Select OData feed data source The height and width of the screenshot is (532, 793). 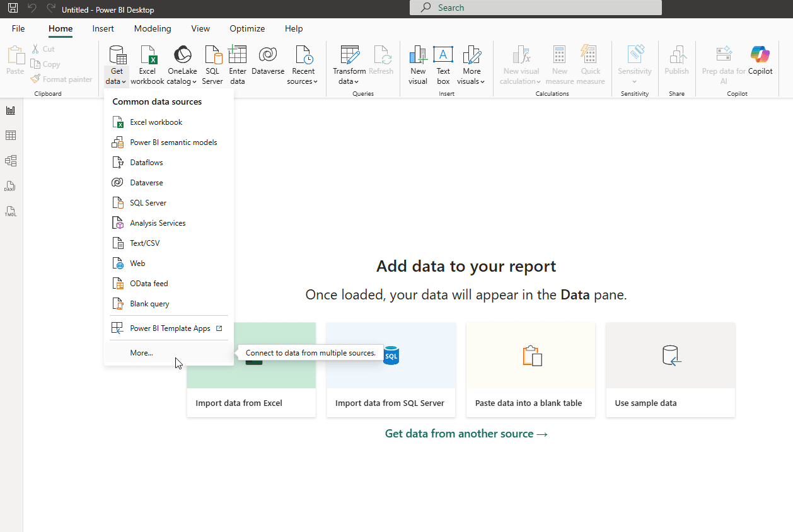[169, 284]
